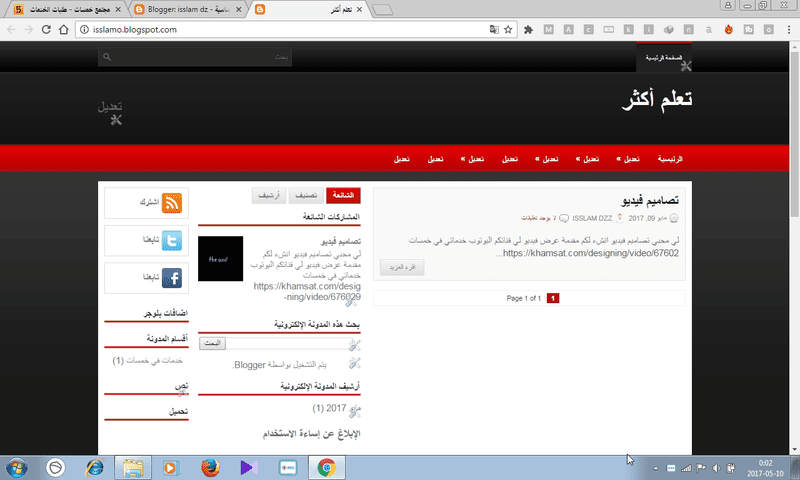Viewport: 800px width, 480px height.
Task: Open the Visual Studio icon on the taskbar
Action: 249,467
